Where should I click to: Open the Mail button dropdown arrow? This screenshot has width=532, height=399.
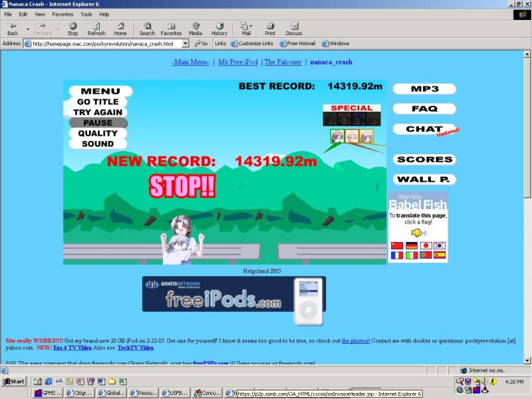coord(251,26)
